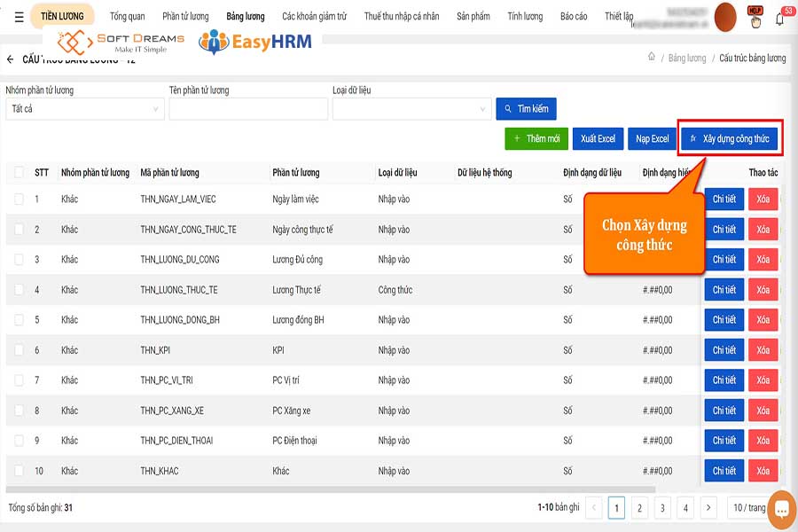The image size is (798, 532).
Task: Click the Xây dựng công thức button
Action: coord(730,138)
